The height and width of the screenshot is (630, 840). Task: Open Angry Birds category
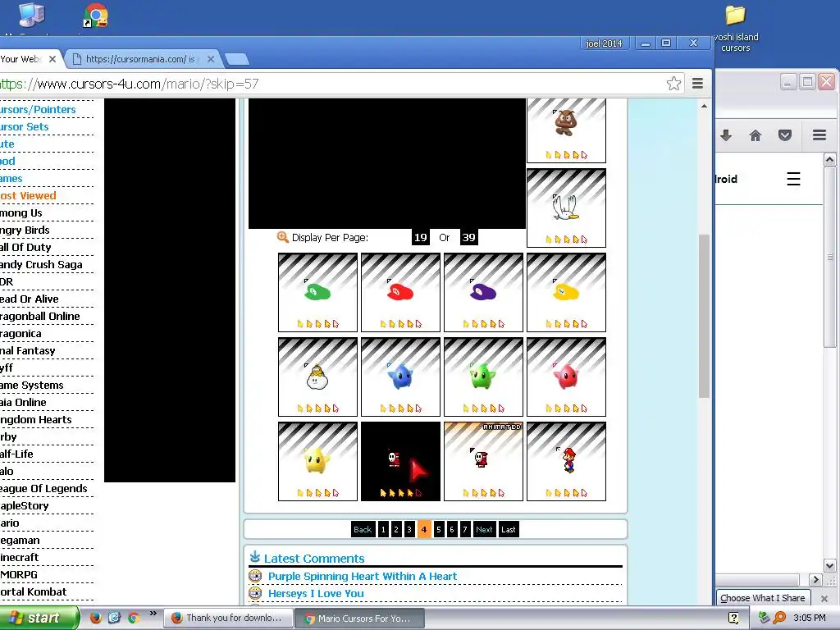[x=25, y=230]
